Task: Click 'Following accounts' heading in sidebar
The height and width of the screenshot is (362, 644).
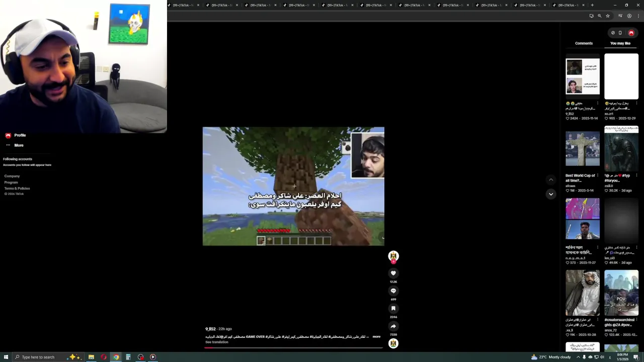Action: [x=18, y=159]
